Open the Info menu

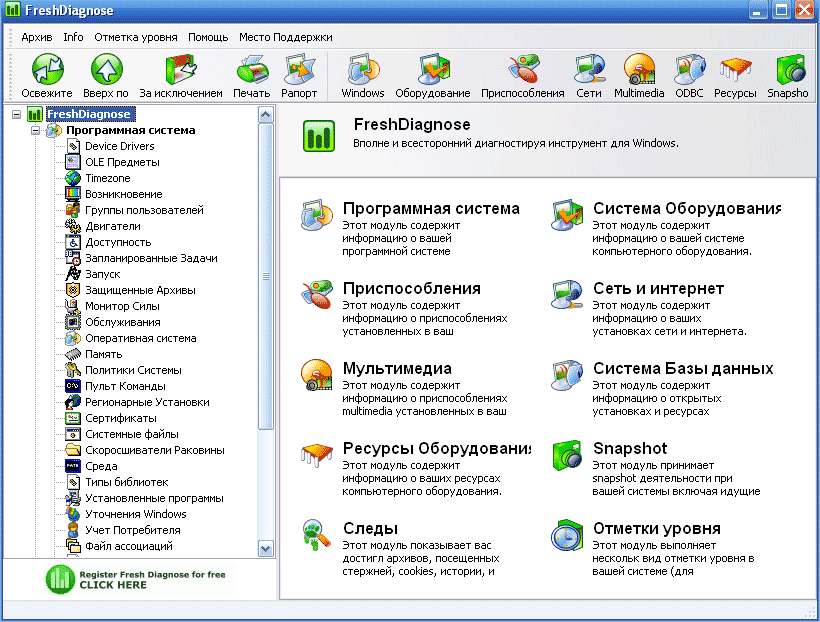click(x=73, y=37)
